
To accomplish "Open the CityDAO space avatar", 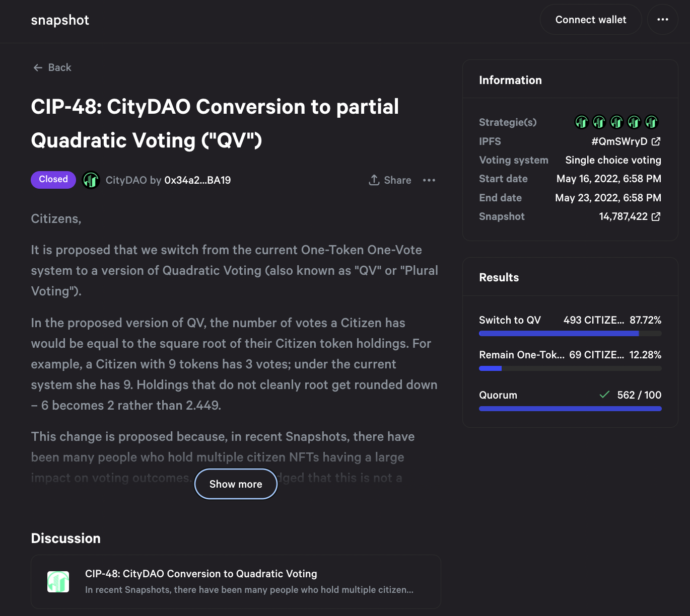I will point(91,180).
